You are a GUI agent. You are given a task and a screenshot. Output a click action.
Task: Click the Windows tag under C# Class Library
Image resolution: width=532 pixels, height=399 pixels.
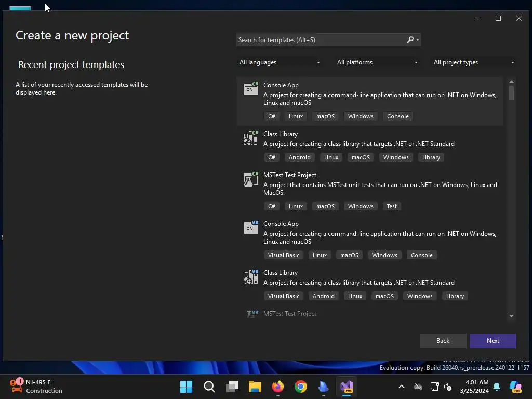(x=396, y=157)
